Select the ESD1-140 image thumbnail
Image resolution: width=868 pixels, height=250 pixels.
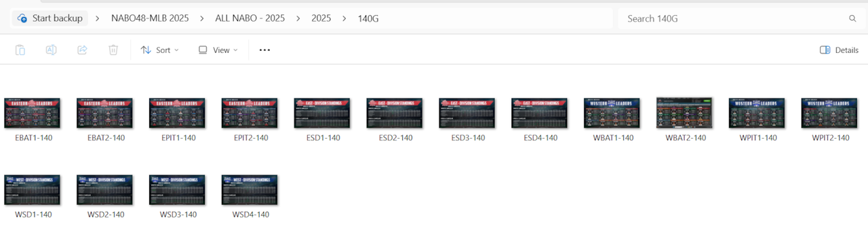click(x=322, y=113)
